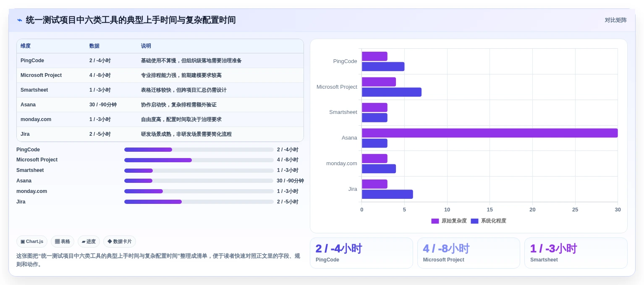Screen dimensions: 644x285
Task: Click the description 专业排程能力强，前期建模要求较高
Action: click(181, 75)
